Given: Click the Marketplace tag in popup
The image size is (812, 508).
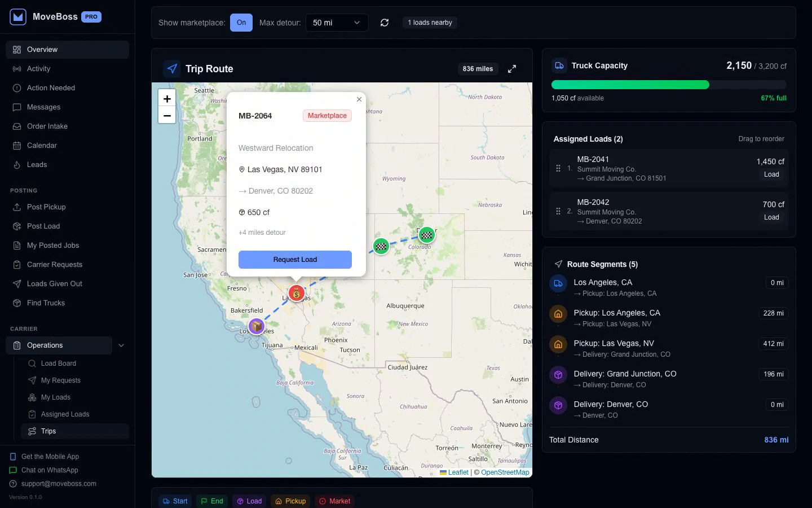Looking at the screenshot, I should 327,116.
